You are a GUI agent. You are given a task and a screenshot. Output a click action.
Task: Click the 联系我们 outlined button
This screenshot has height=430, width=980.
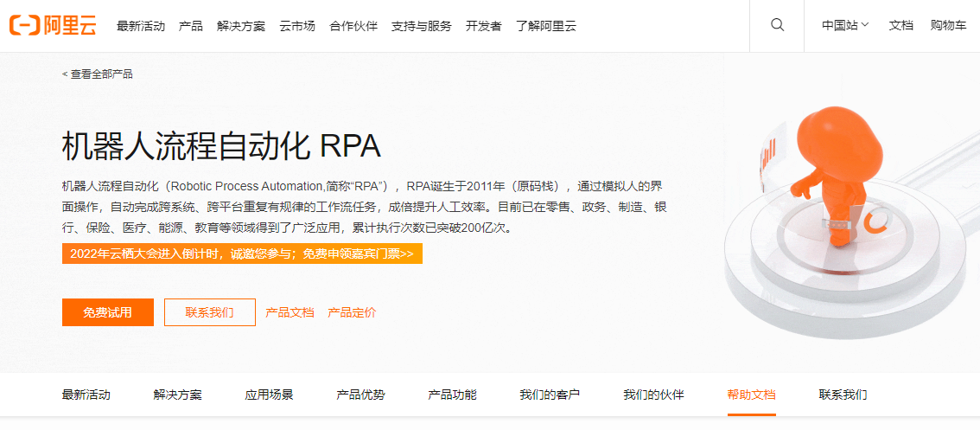210,312
